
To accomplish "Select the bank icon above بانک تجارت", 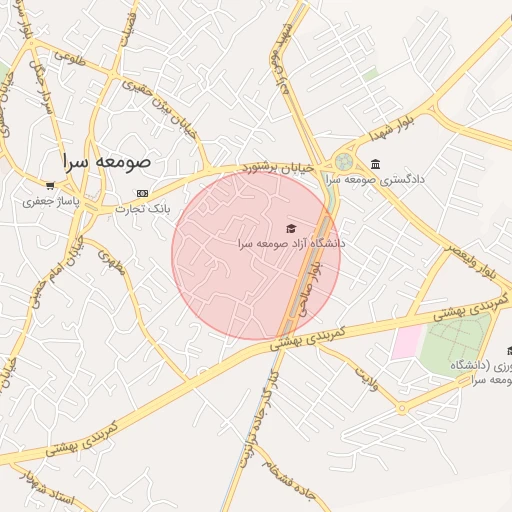I will (x=142, y=193).
